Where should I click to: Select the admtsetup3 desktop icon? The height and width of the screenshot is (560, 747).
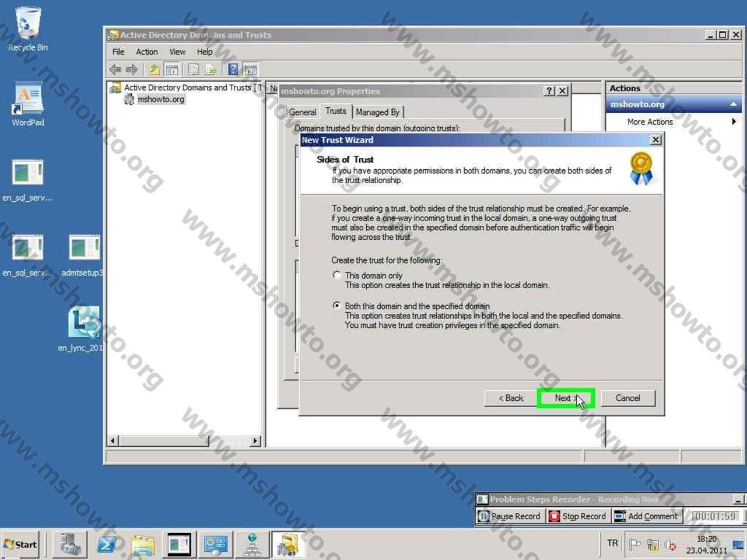(x=83, y=256)
